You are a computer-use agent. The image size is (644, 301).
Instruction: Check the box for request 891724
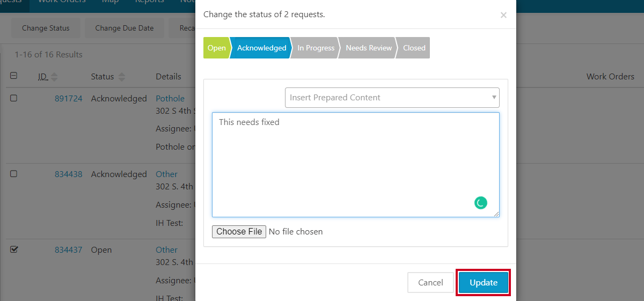(14, 98)
